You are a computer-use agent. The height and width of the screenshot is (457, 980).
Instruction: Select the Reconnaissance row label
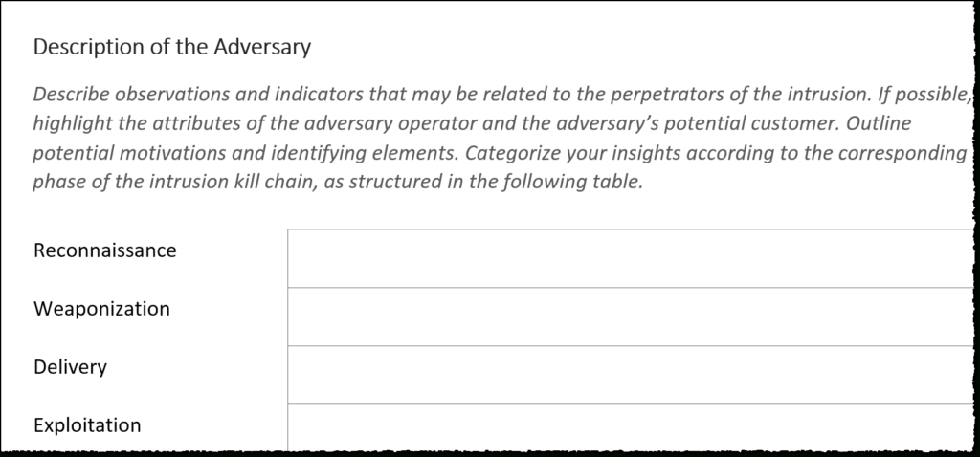click(x=104, y=250)
